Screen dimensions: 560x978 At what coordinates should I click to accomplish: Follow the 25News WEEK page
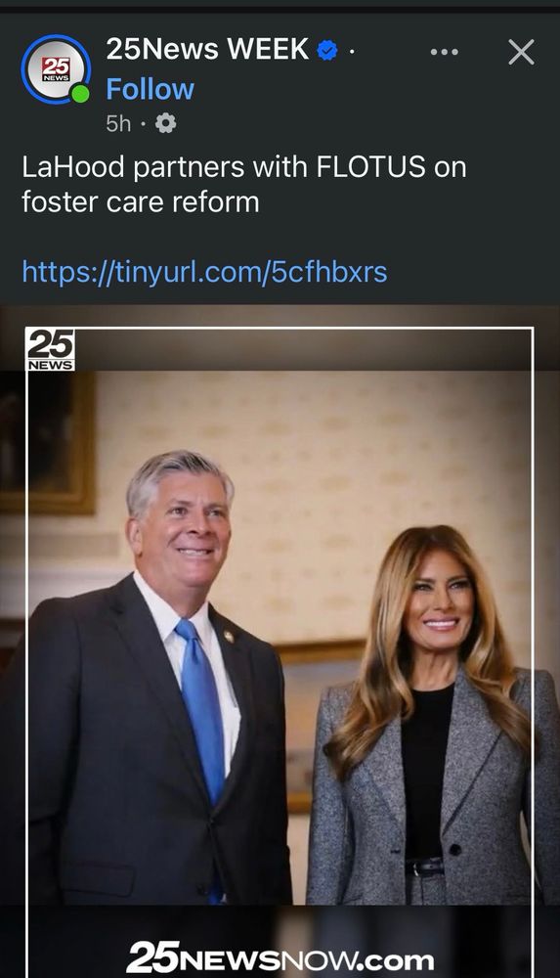tap(151, 89)
